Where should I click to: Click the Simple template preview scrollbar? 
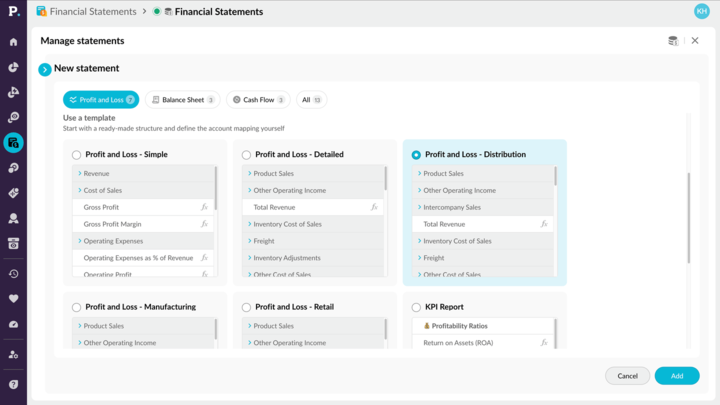[x=216, y=188]
